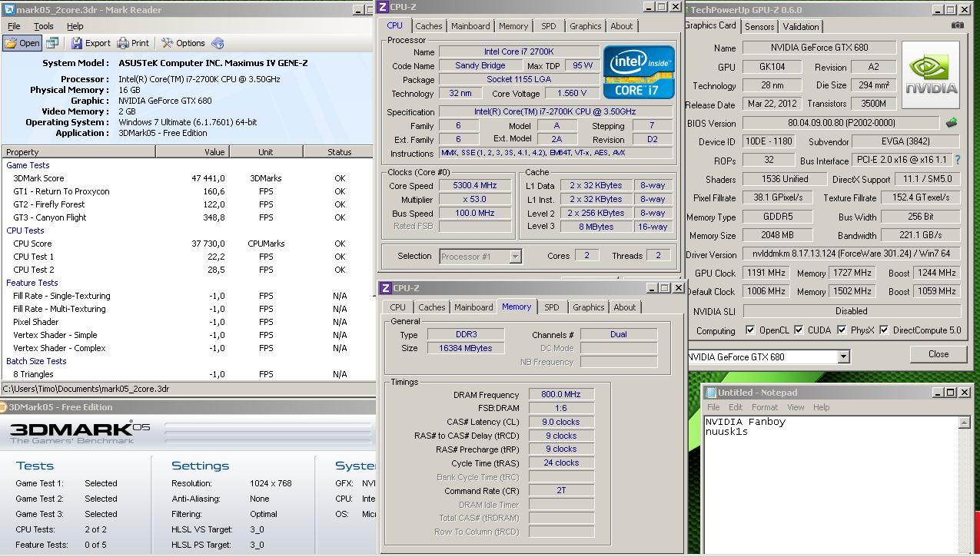Open the Help menu in Notepad

822,407
